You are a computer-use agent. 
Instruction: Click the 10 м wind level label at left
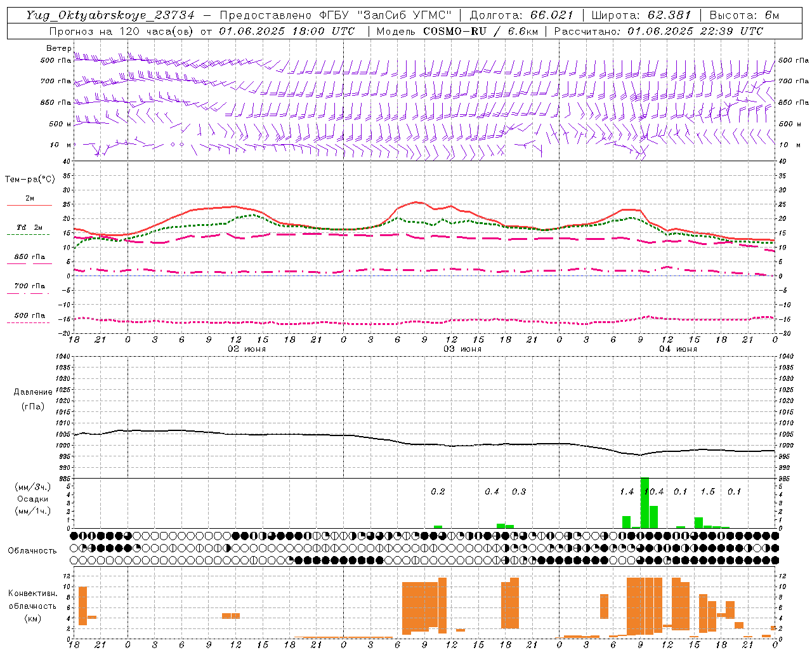coord(60,145)
